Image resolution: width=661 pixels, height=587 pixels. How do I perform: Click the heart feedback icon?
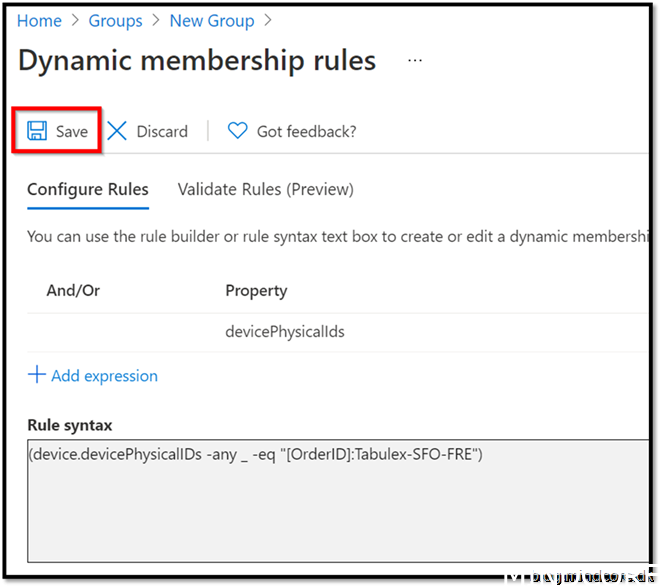237,131
